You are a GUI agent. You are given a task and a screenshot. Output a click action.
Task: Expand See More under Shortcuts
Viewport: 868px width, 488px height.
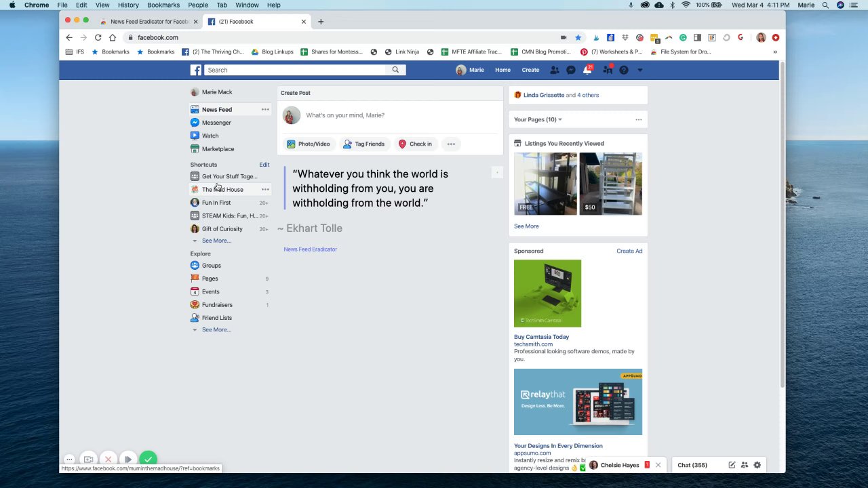pyautogui.click(x=216, y=241)
